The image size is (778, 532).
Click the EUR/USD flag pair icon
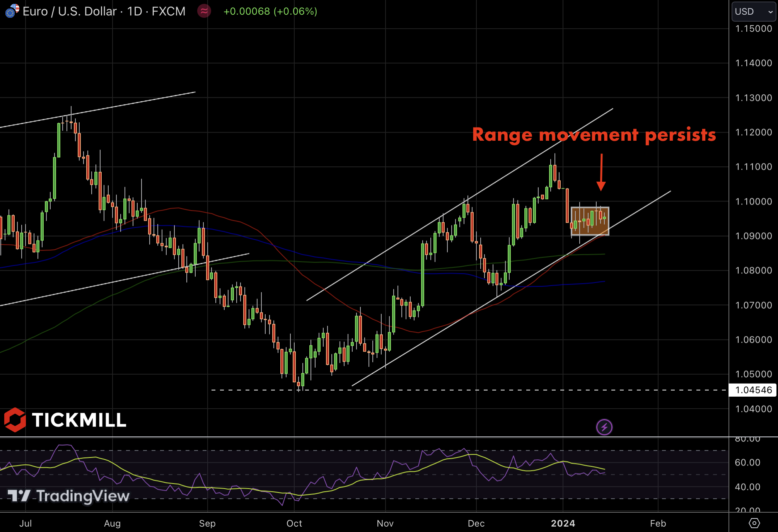click(12, 11)
